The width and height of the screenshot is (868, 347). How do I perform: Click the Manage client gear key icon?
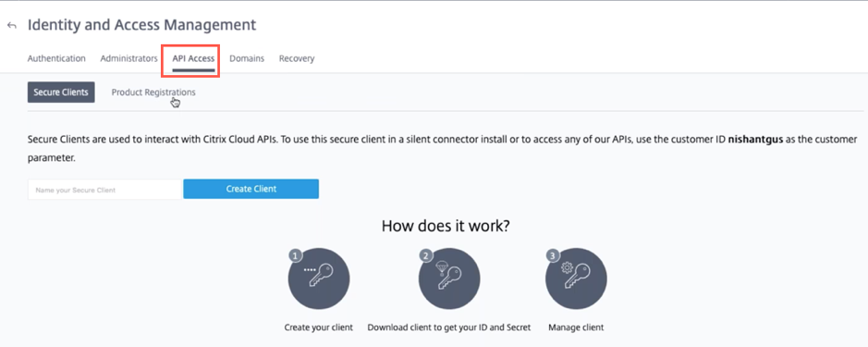(x=576, y=279)
